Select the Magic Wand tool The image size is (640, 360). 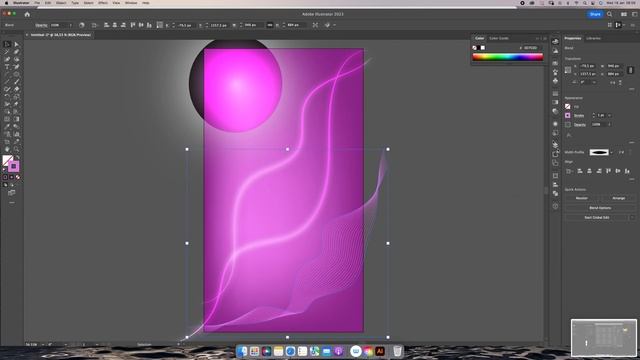point(7,52)
